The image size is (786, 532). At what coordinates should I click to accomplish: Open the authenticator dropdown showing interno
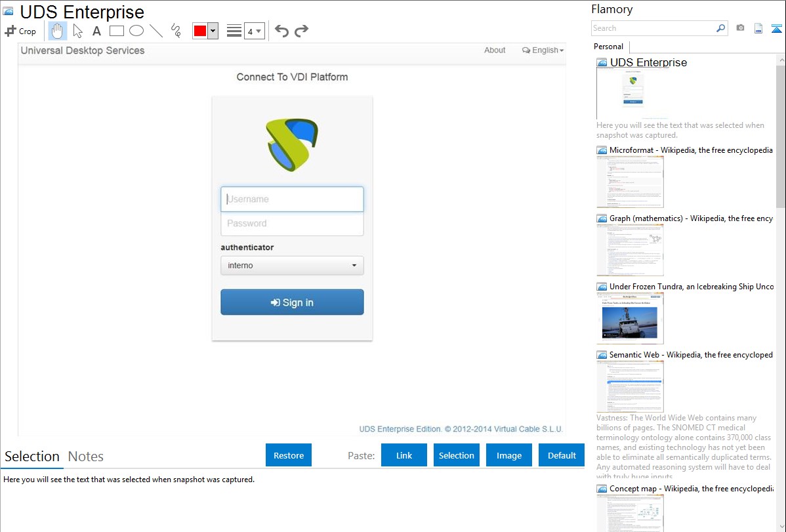pos(292,265)
